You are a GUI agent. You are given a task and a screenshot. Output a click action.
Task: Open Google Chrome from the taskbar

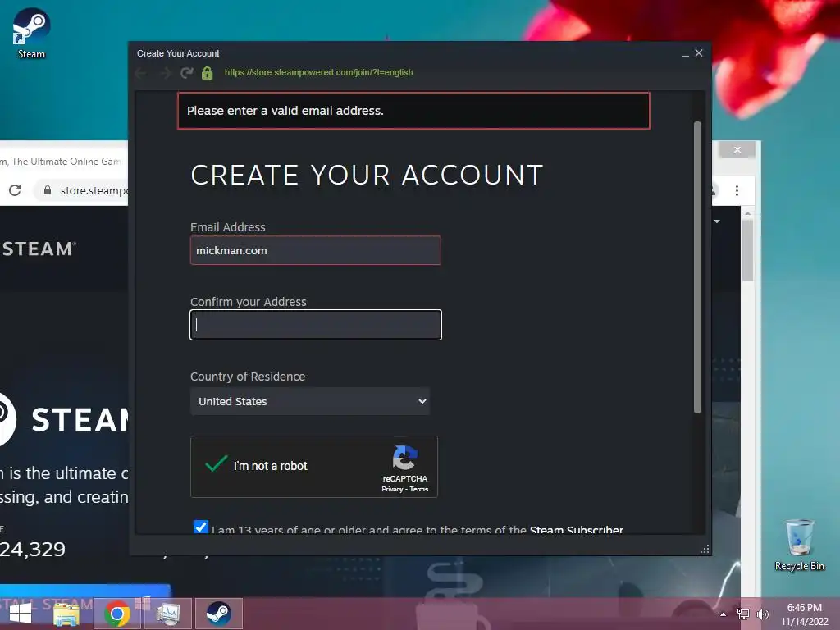click(x=117, y=614)
